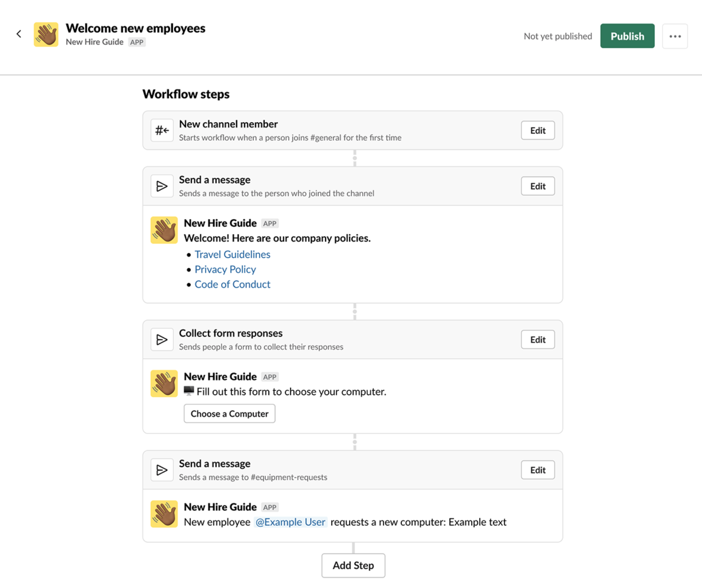Click the @Example User mention
The image size is (702, 588).
[x=290, y=522]
